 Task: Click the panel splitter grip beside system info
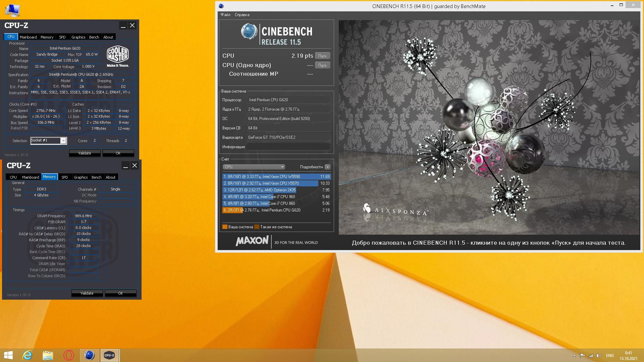pos(336,134)
